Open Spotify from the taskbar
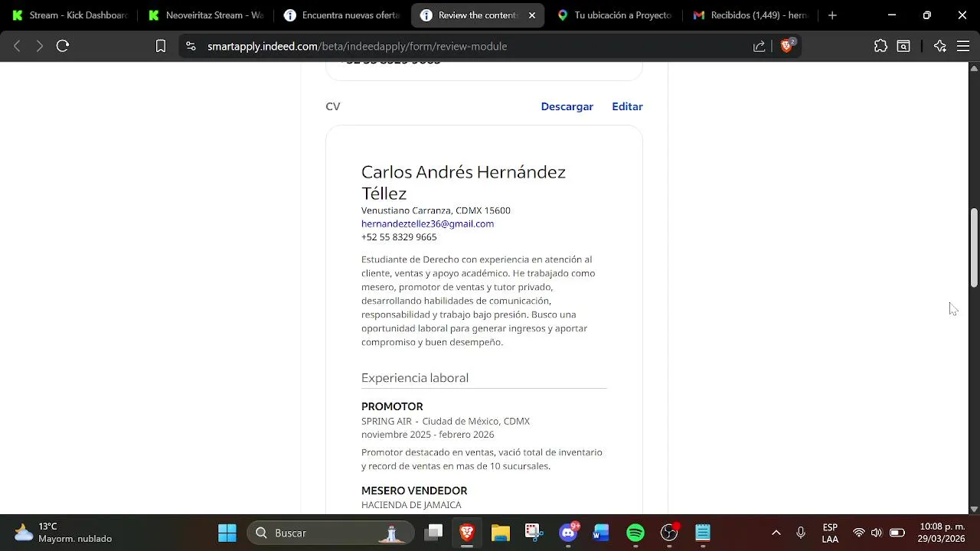Image resolution: width=980 pixels, height=551 pixels. pos(635,533)
